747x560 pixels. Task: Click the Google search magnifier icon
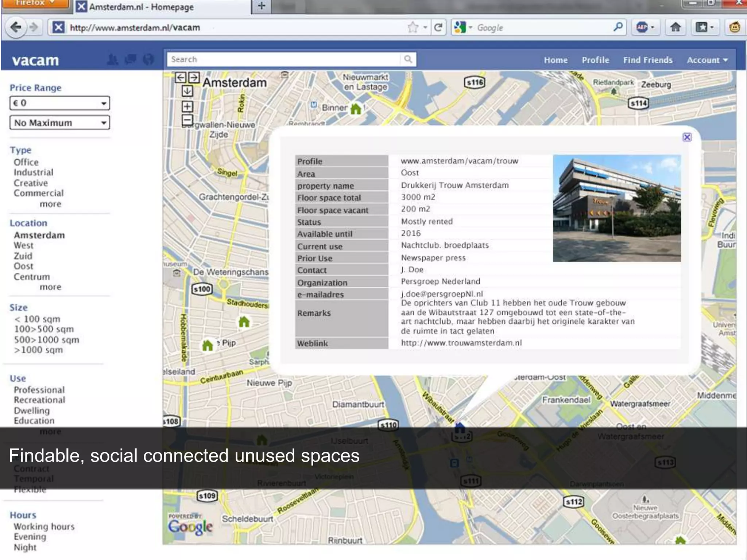(618, 27)
